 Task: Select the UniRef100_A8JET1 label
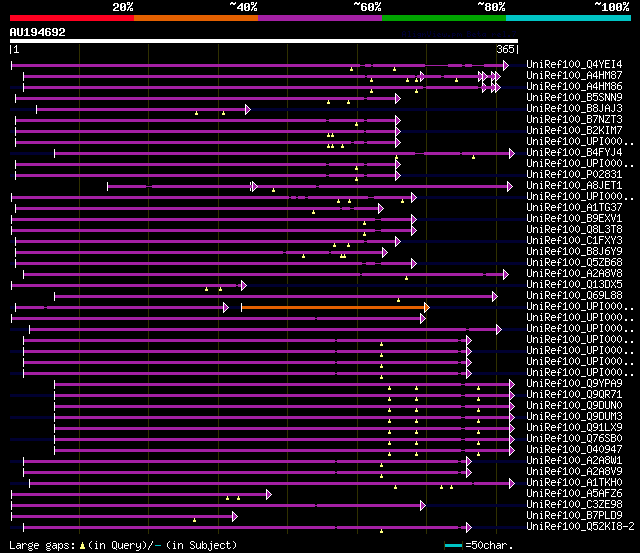(x=574, y=185)
